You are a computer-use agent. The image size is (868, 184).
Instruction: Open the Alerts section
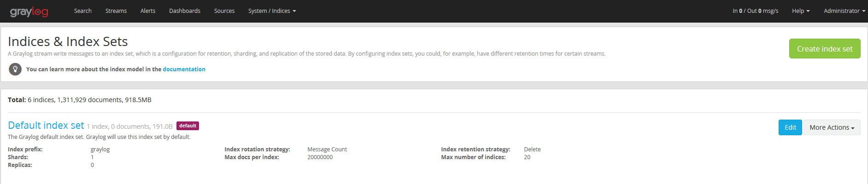click(x=148, y=11)
